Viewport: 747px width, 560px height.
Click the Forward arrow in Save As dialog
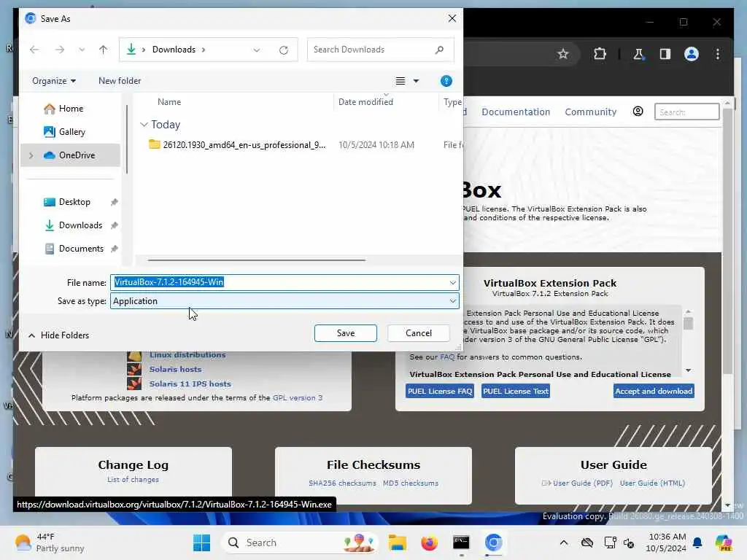pyautogui.click(x=60, y=50)
